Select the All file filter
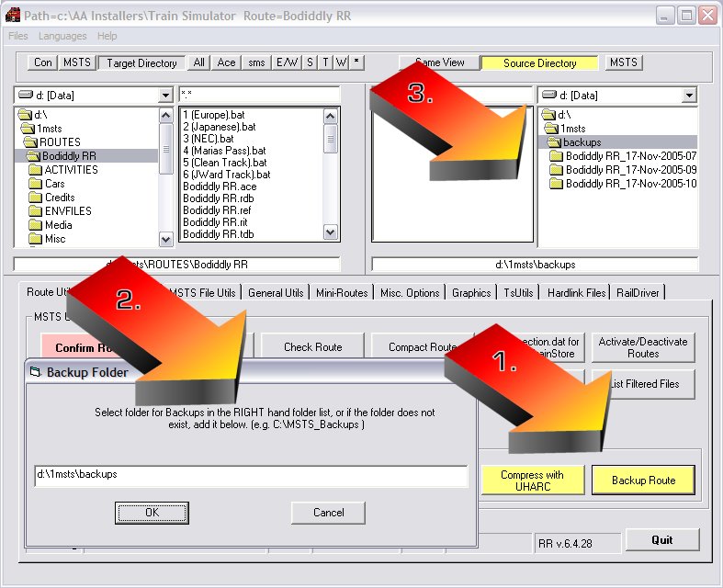Image resolution: width=723 pixels, height=588 pixels. click(x=198, y=62)
